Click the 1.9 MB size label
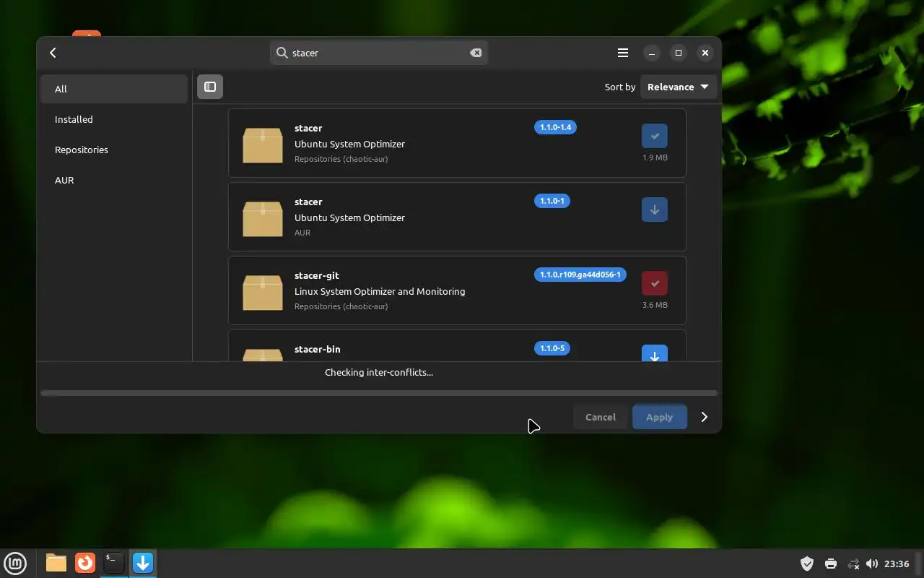The height and width of the screenshot is (578, 924). [655, 158]
